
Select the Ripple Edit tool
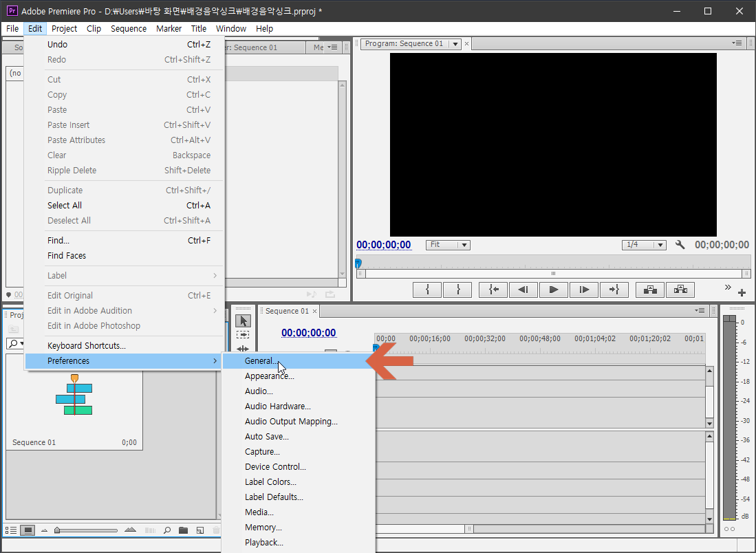(243, 349)
